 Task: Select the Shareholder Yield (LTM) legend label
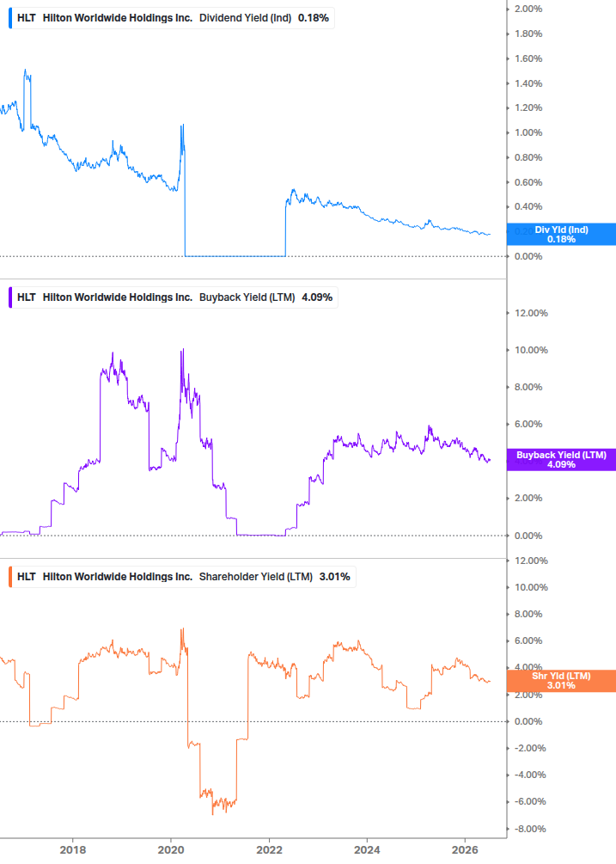coord(255,577)
